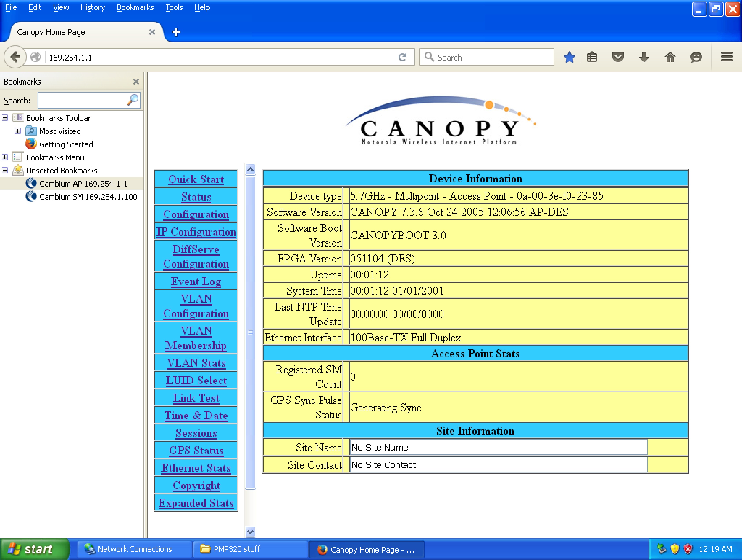Open the View menu

[x=61, y=7]
